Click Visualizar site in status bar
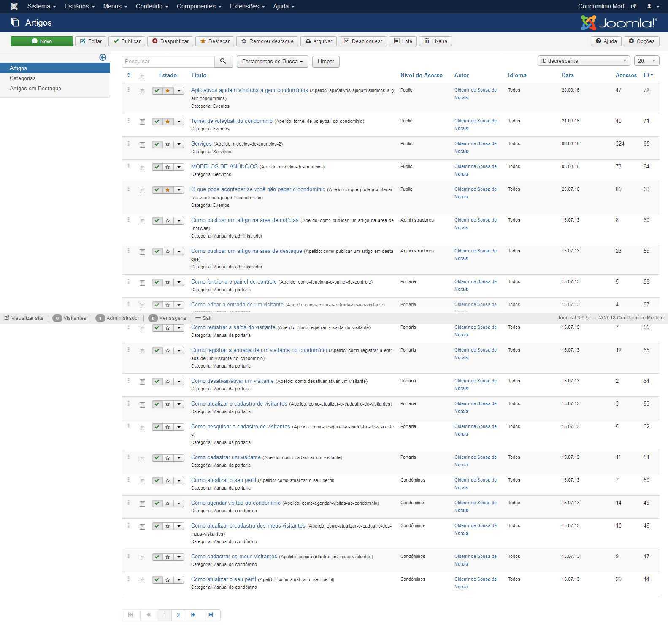 (x=24, y=318)
